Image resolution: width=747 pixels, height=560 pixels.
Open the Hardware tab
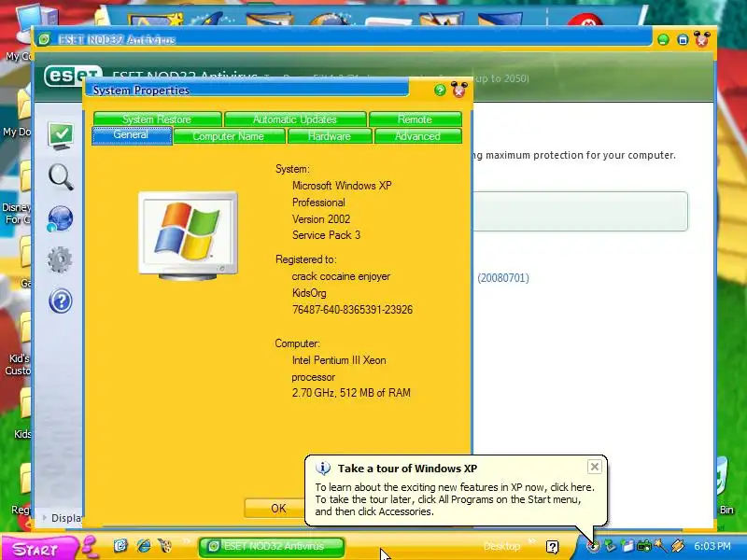[330, 136]
